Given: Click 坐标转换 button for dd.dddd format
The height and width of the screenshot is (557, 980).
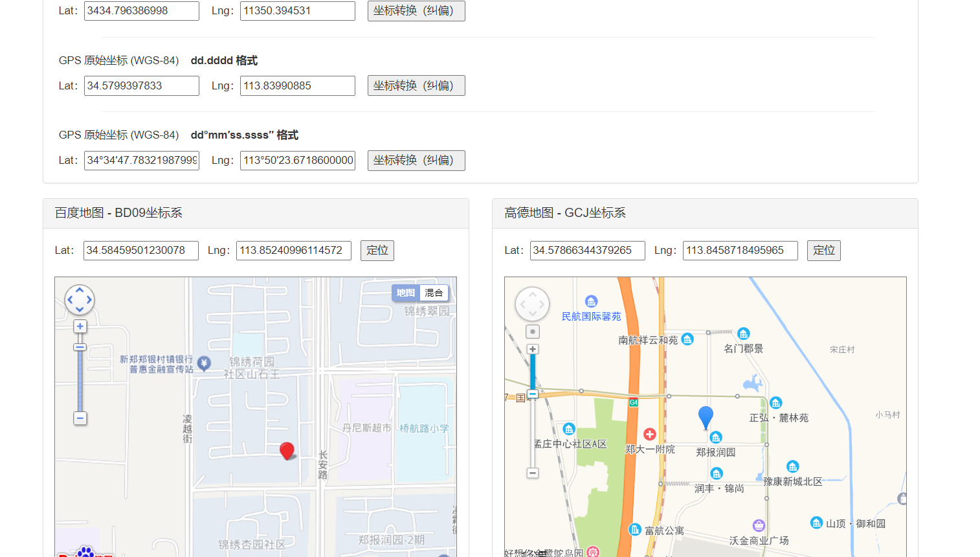Looking at the screenshot, I should tap(416, 85).
